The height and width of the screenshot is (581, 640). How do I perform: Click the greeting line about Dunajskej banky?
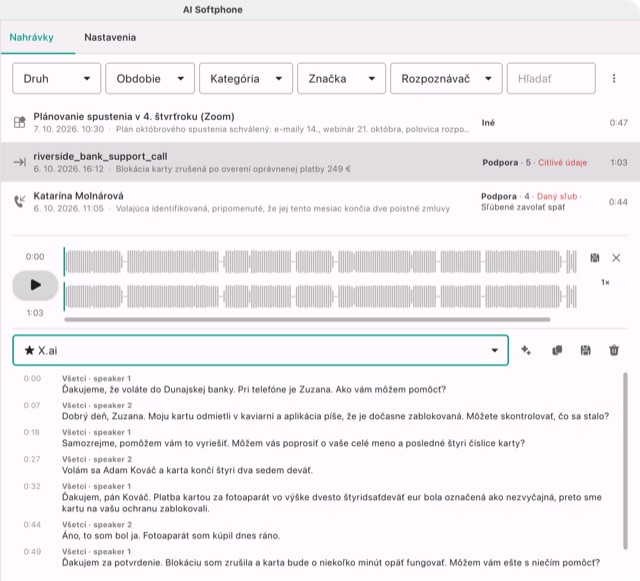tap(254, 390)
